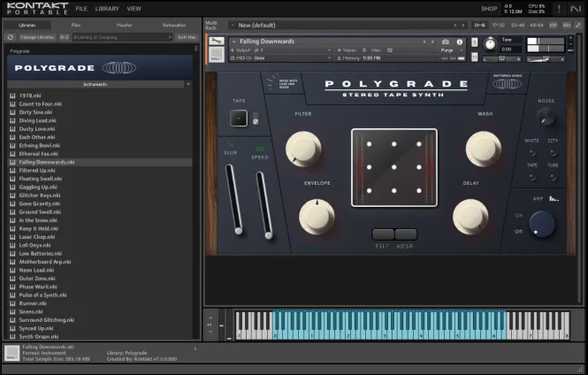
Task: Toggle the AUX panel button
Action: (567, 25)
